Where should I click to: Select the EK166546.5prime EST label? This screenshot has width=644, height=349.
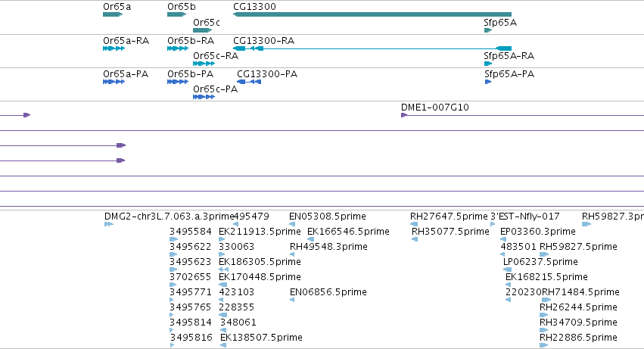point(348,232)
